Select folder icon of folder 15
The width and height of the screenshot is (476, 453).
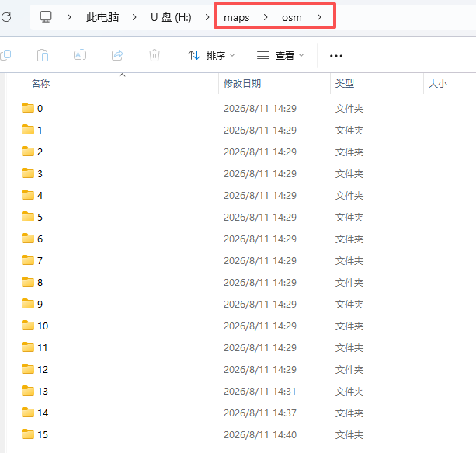tap(28, 434)
